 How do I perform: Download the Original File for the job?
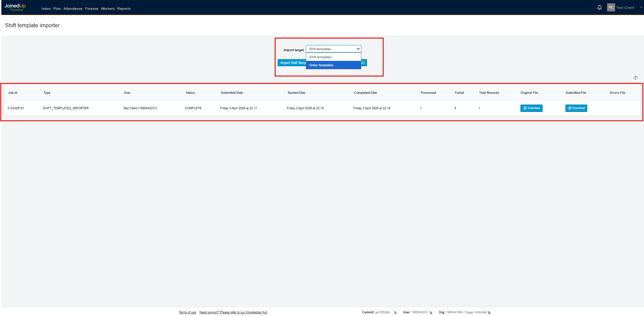(531, 108)
